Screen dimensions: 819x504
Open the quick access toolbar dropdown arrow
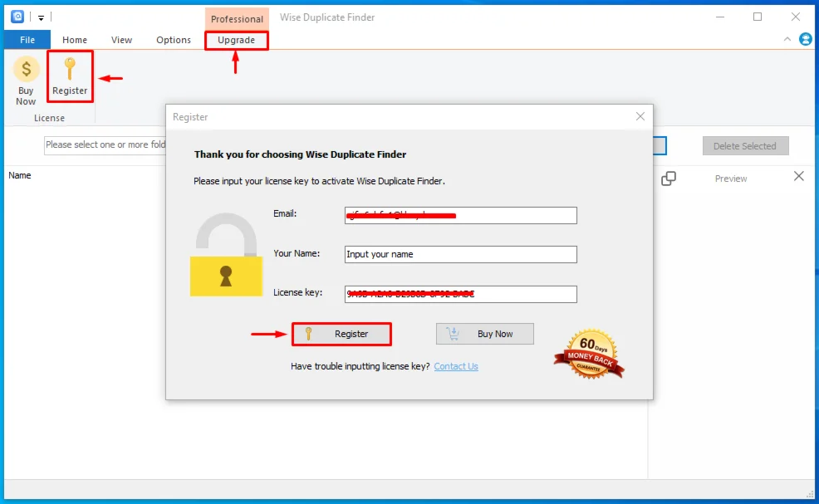pos(41,17)
